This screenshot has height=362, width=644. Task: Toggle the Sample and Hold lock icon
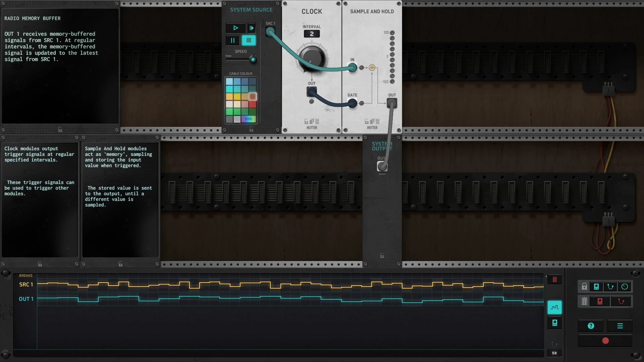click(367, 121)
